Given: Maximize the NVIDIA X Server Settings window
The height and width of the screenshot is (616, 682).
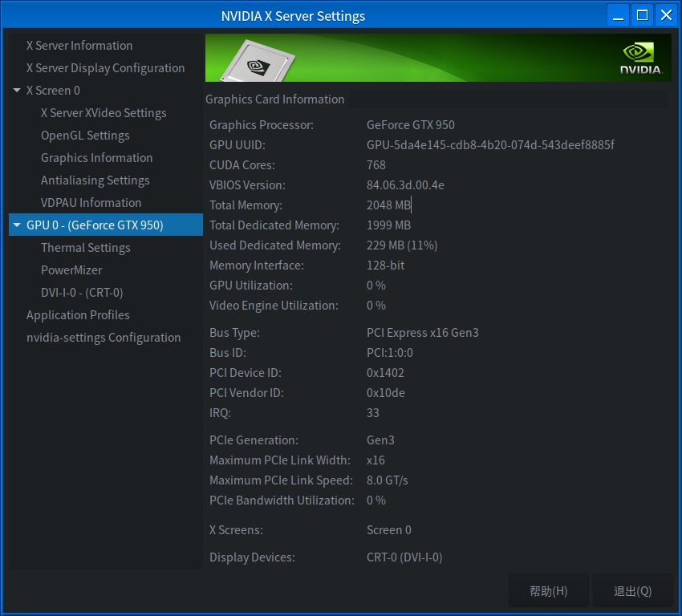Looking at the screenshot, I should pyautogui.click(x=642, y=15).
